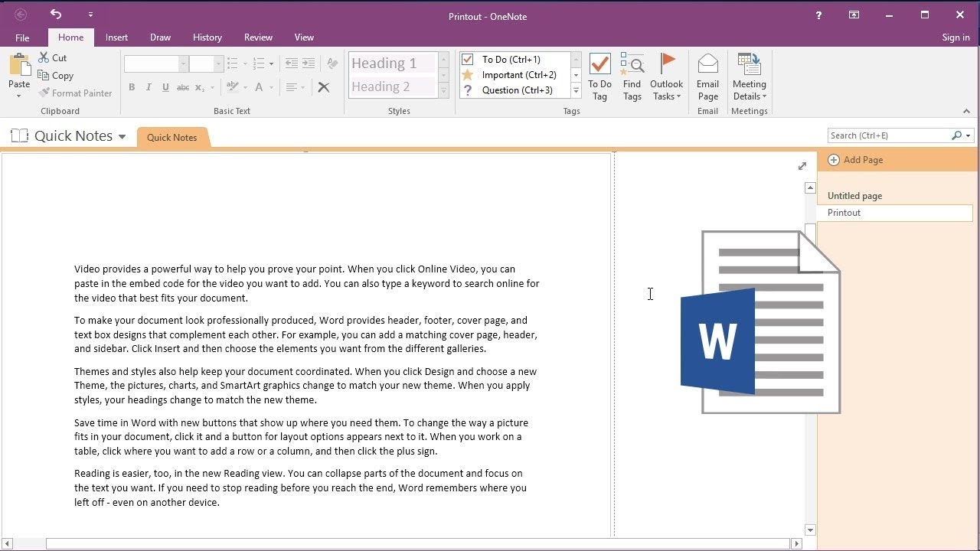This screenshot has height=551, width=980.
Task: Click search magnifier icon
Action: pyautogui.click(x=956, y=135)
